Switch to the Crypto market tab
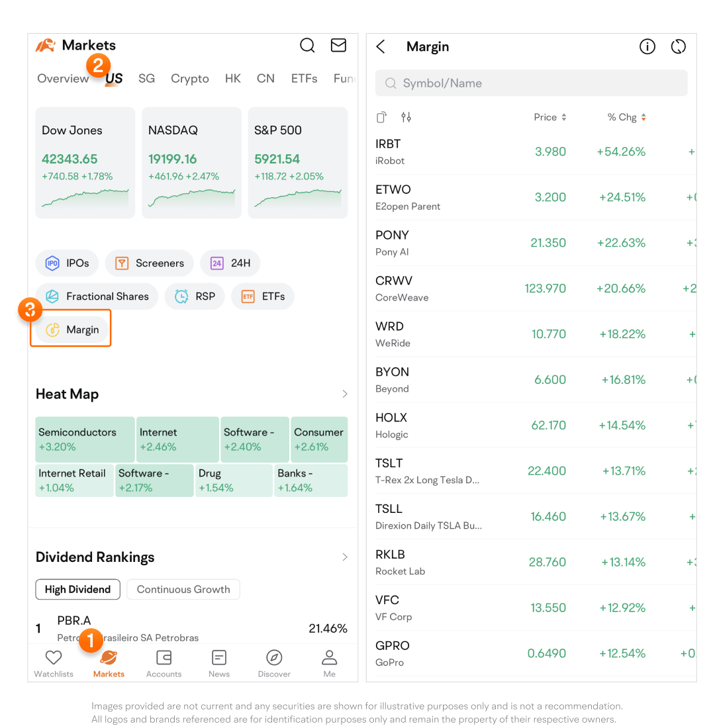The image size is (715, 728). (190, 78)
